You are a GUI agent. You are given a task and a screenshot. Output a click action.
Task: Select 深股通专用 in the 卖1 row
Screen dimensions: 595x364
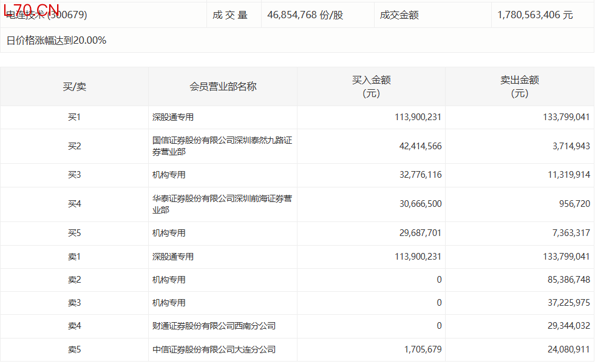point(173,257)
